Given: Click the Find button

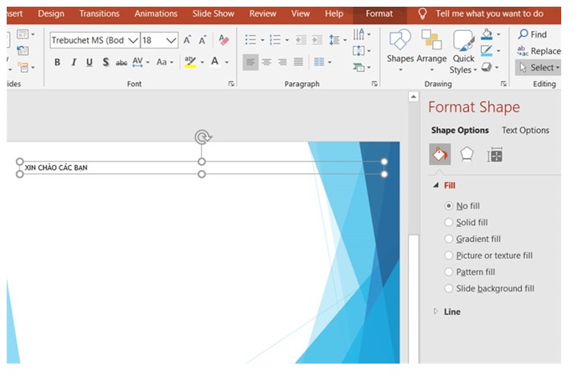Looking at the screenshot, I should click(x=533, y=34).
